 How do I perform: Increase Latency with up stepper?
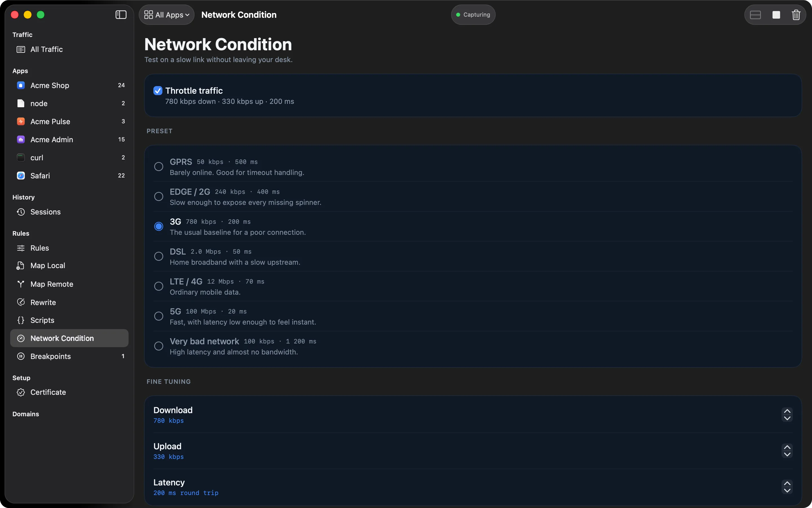point(787,483)
